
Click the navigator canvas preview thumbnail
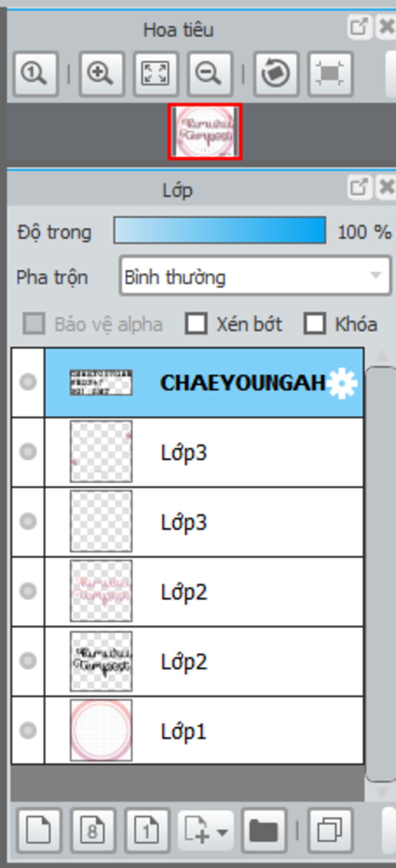pos(205,131)
